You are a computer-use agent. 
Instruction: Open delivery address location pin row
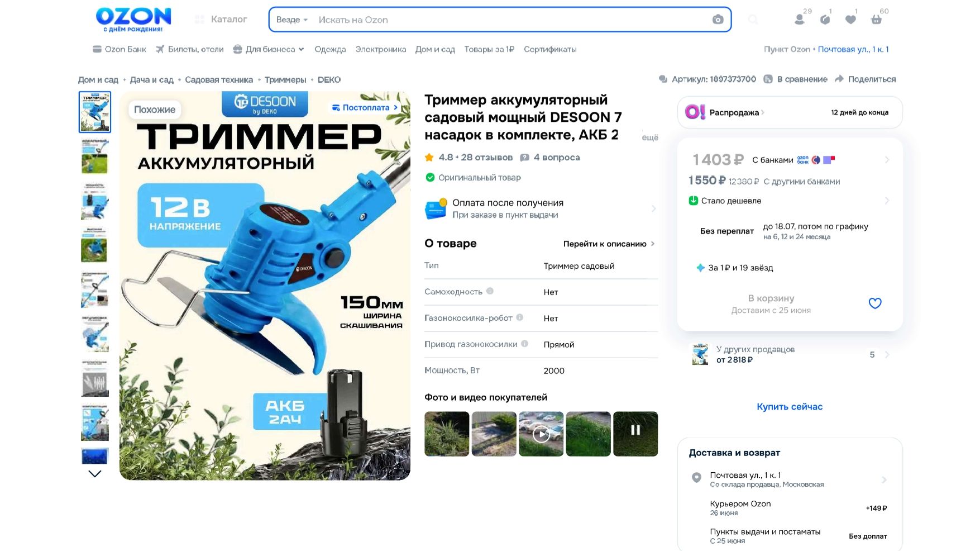(790, 479)
